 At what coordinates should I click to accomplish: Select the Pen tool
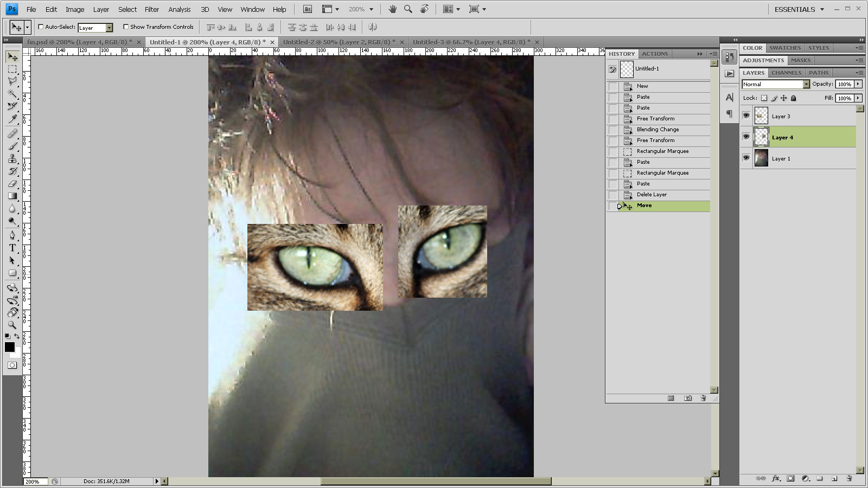(12, 235)
